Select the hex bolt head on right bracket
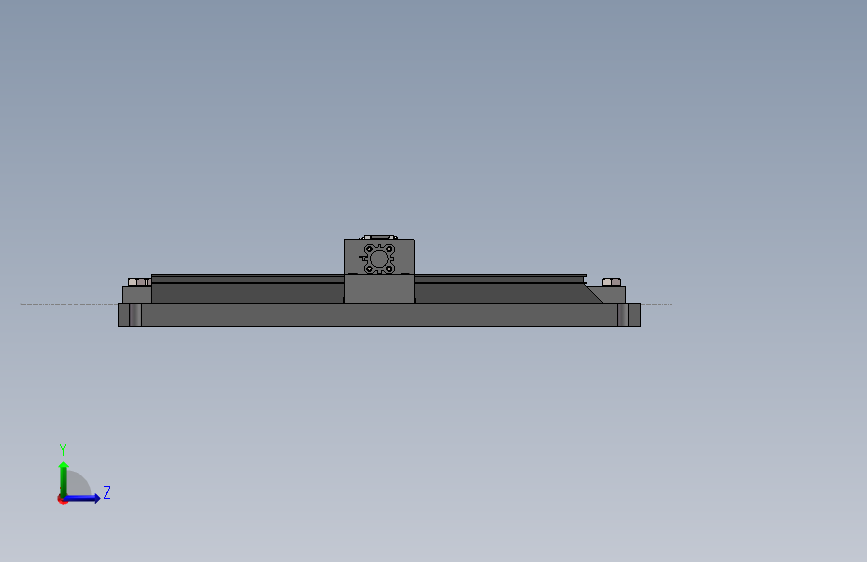The image size is (867, 562). (611, 282)
